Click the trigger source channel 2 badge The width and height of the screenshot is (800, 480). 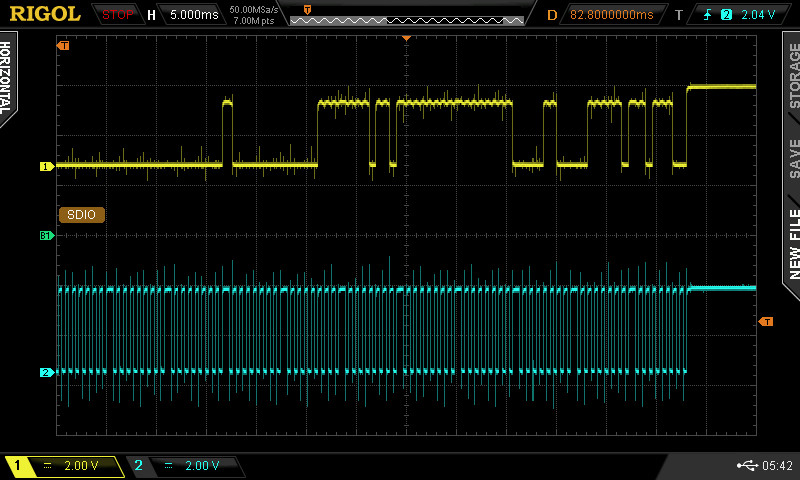(726, 15)
